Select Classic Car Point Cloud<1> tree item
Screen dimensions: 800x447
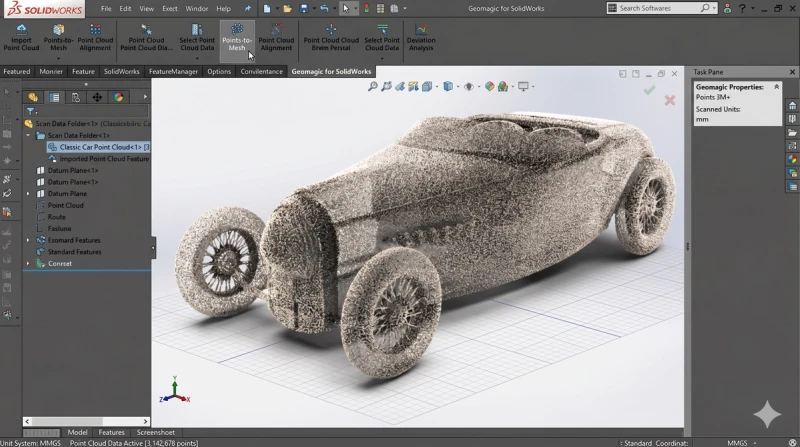pos(98,147)
